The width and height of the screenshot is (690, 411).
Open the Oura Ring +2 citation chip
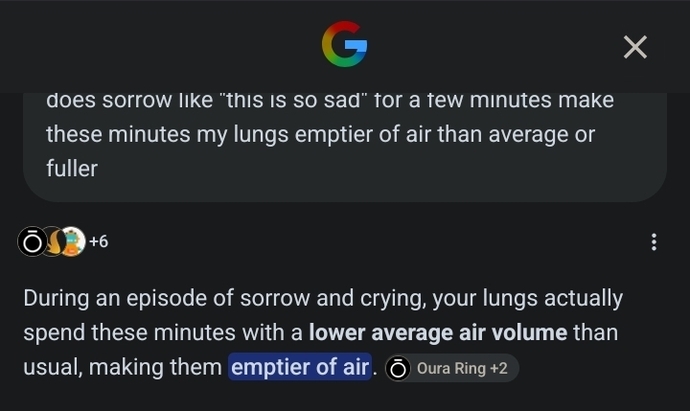(x=452, y=368)
